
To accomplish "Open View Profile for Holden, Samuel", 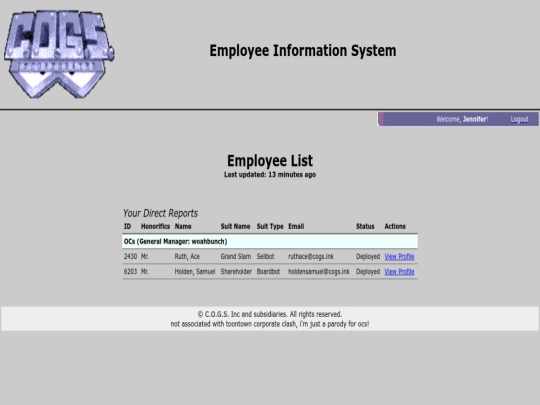I will pos(399,272).
